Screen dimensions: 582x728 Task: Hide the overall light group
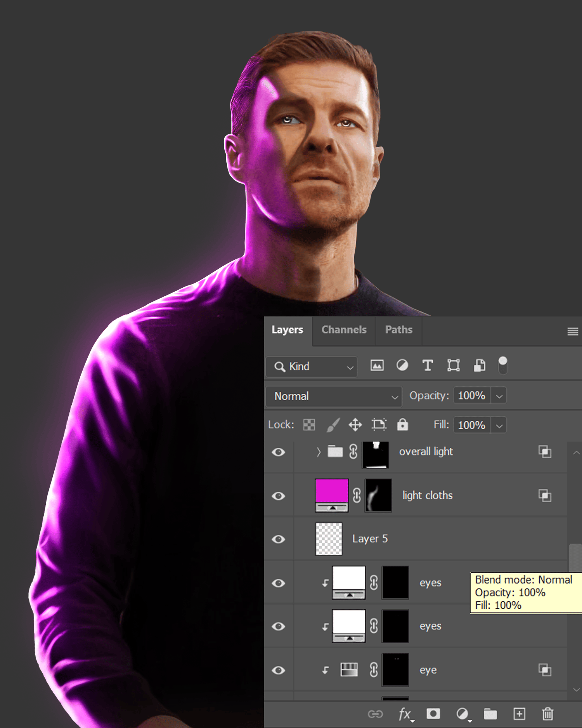[x=278, y=452]
